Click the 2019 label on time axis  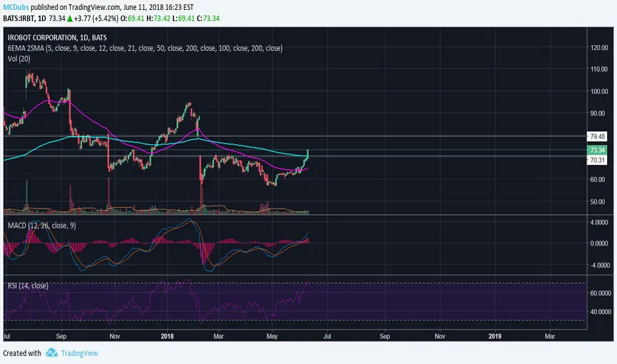point(495,336)
